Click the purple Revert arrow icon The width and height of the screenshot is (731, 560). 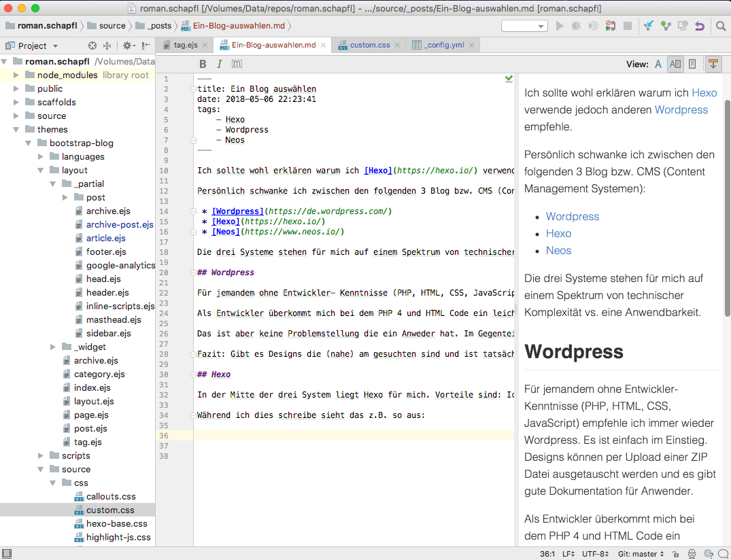click(x=699, y=26)
